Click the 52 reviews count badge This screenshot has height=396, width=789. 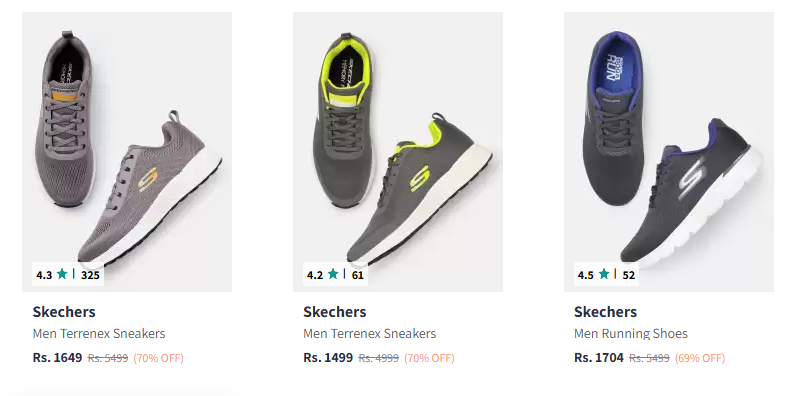click(628, 275)
